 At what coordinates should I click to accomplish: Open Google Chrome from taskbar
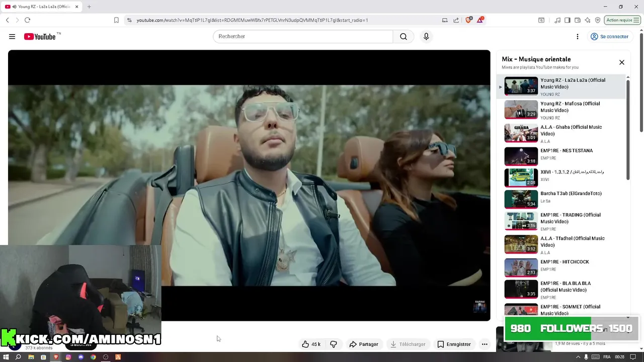(x=93, y=357)
